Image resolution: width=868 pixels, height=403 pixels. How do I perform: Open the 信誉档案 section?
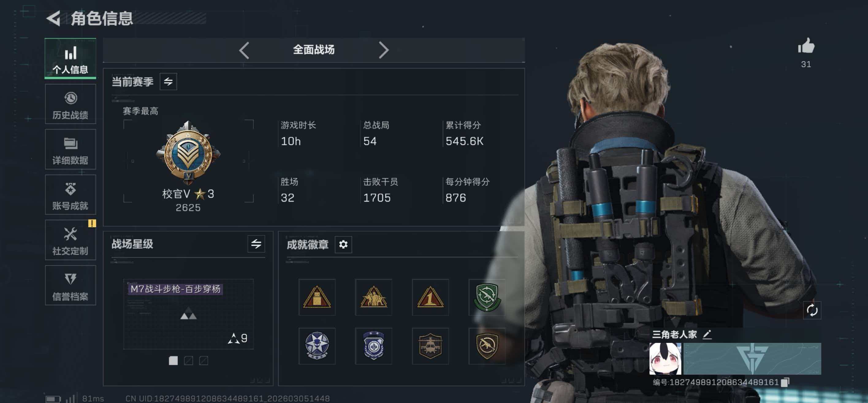point(70,285)
